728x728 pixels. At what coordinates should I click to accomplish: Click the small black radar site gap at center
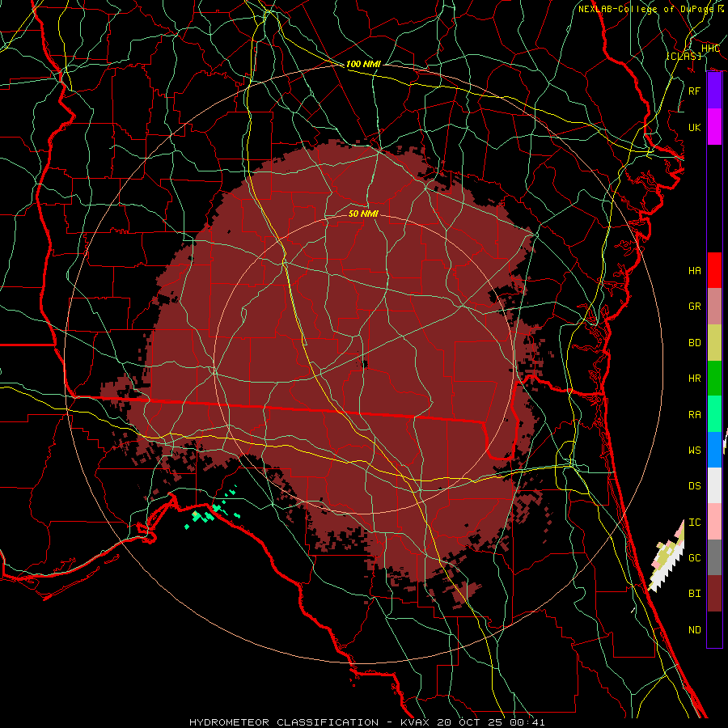point(365,363)
